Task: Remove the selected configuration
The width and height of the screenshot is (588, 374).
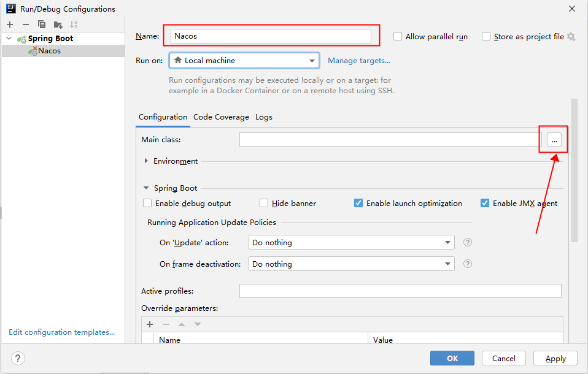Action: (x=26, y=25)
